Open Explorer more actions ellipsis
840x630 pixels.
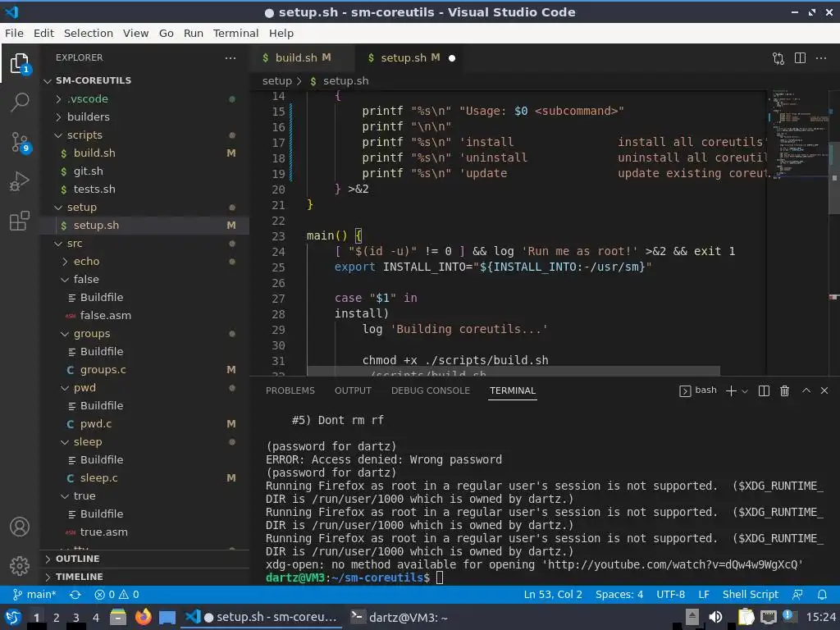[x=231, y=58]
